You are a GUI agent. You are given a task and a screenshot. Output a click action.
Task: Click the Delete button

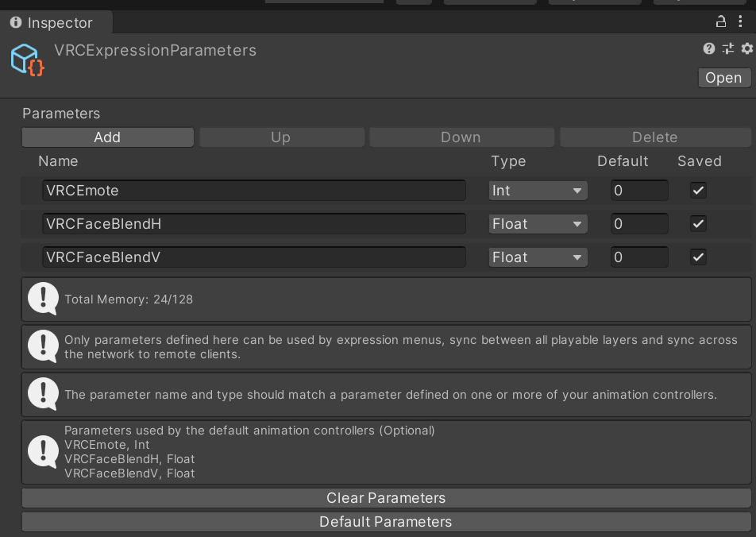point(655,137)
